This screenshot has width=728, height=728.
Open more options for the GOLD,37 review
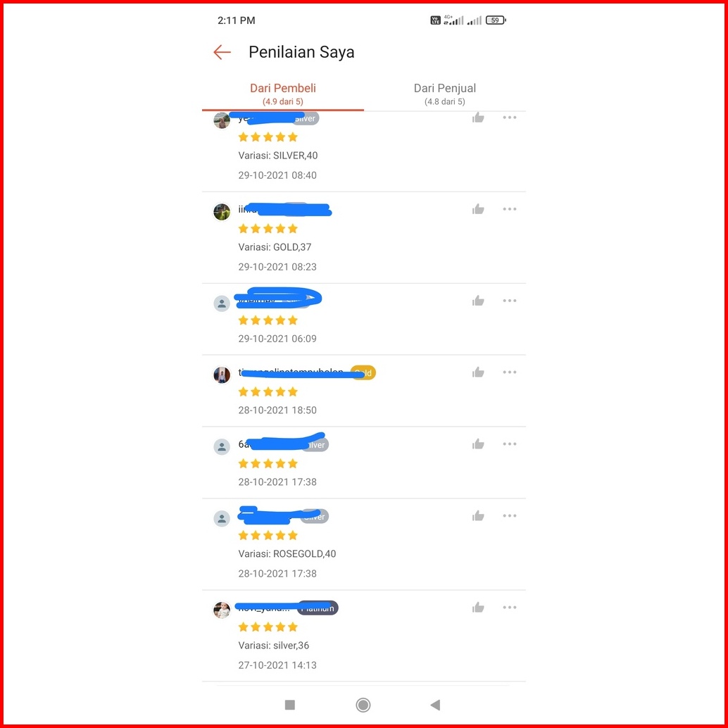coord(510,209)
